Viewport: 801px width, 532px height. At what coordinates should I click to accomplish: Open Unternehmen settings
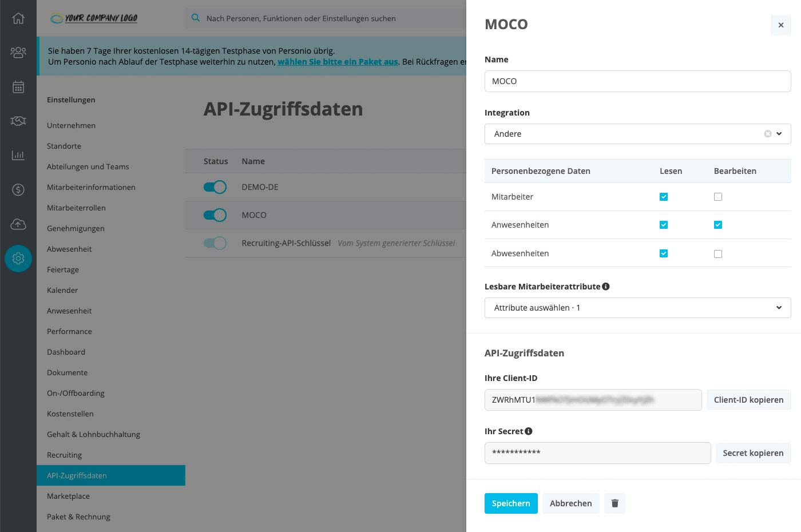click(71, 125)
